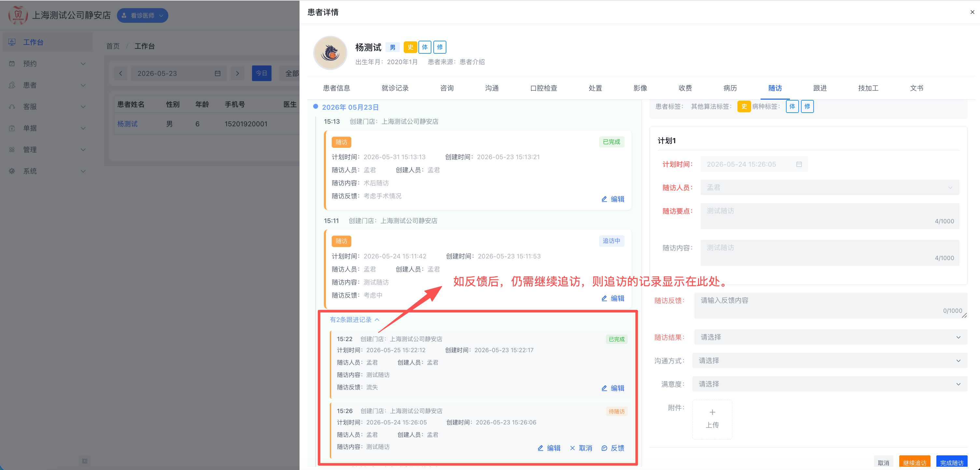This screenshot has height=470, width=980.
Task: Open the 技加工 tab
Action: (x=868, y=88)
